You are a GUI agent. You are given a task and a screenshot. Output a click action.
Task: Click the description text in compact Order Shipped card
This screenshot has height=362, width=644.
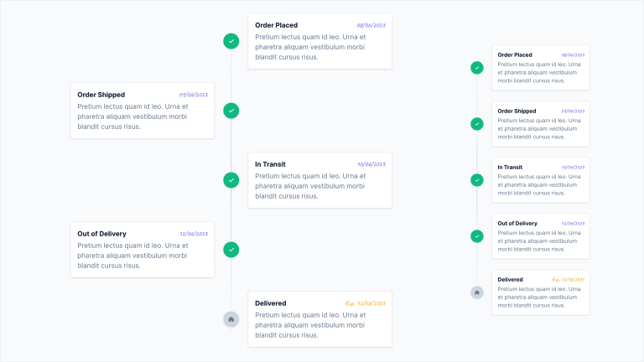pos(539,129)
